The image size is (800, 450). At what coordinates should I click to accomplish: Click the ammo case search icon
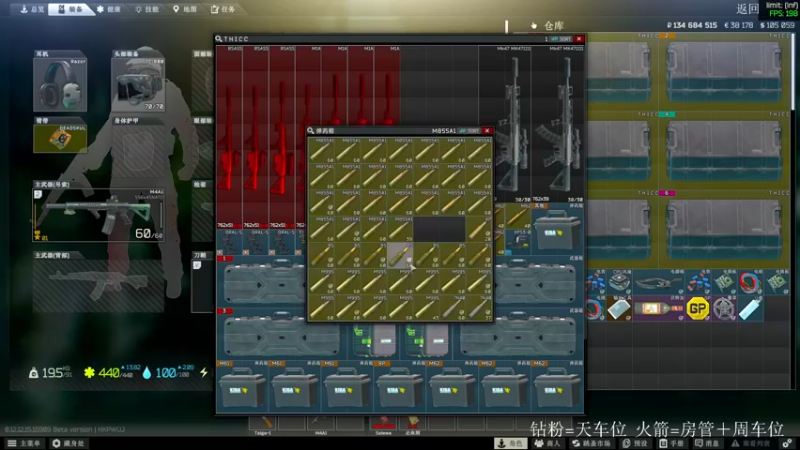pos(311,131)
